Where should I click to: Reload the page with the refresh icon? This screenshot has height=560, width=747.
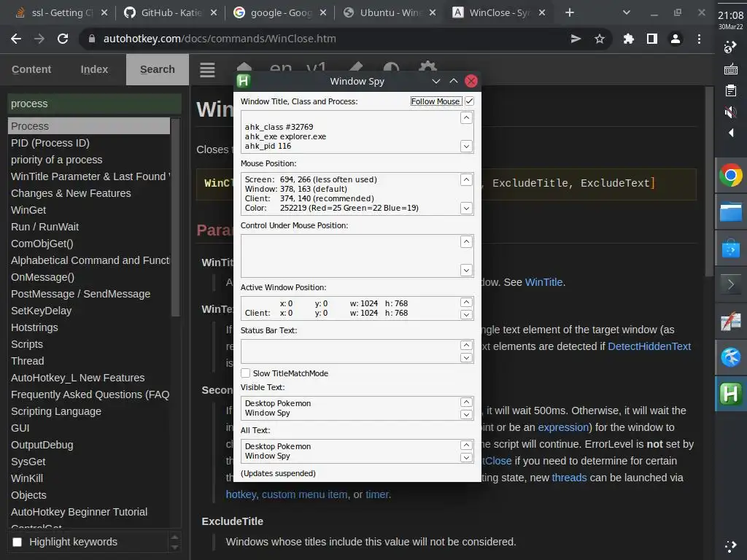pos(63,39)
